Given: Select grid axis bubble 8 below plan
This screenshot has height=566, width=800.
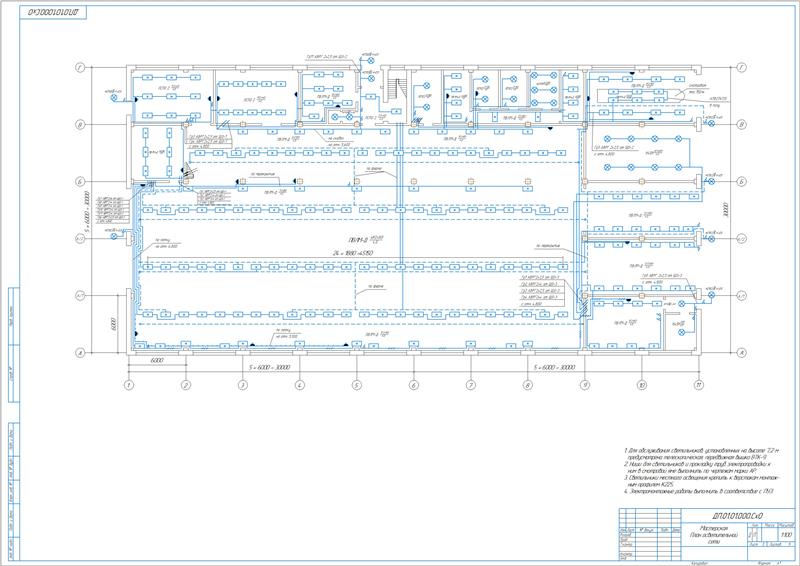Looking at the screenshot, I should tap(528, 385).
